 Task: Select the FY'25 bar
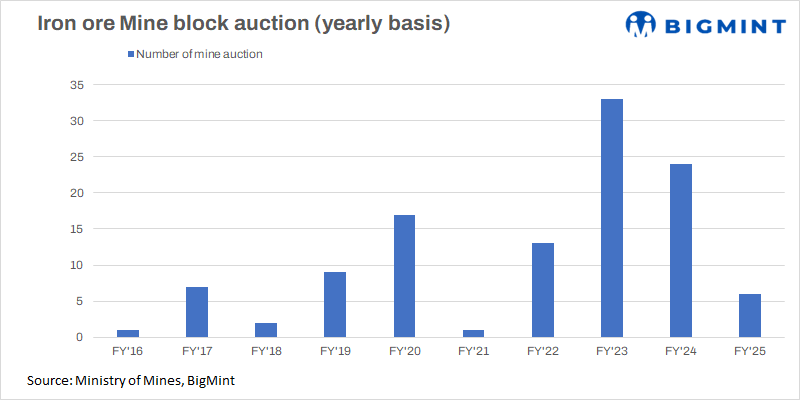click(750, 315)
